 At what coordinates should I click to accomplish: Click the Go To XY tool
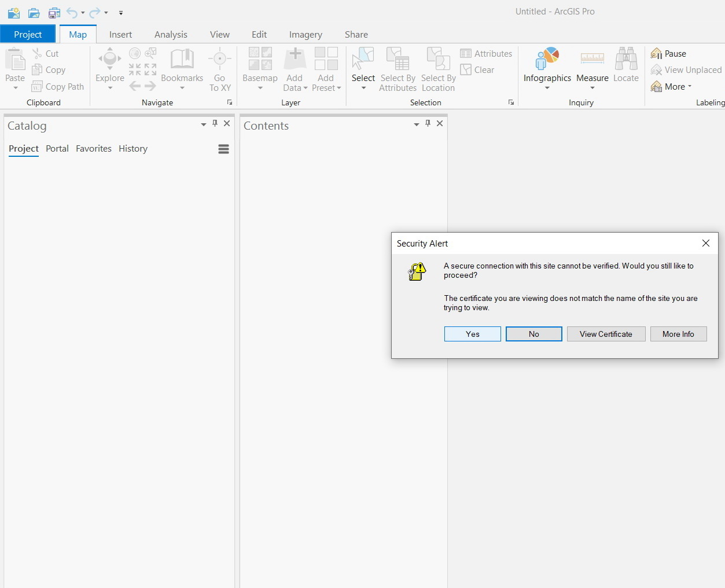pos(220,68)
